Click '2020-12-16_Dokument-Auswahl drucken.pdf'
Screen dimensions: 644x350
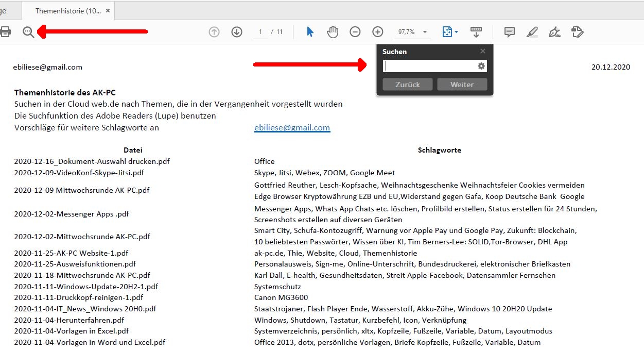pos(92,161)
